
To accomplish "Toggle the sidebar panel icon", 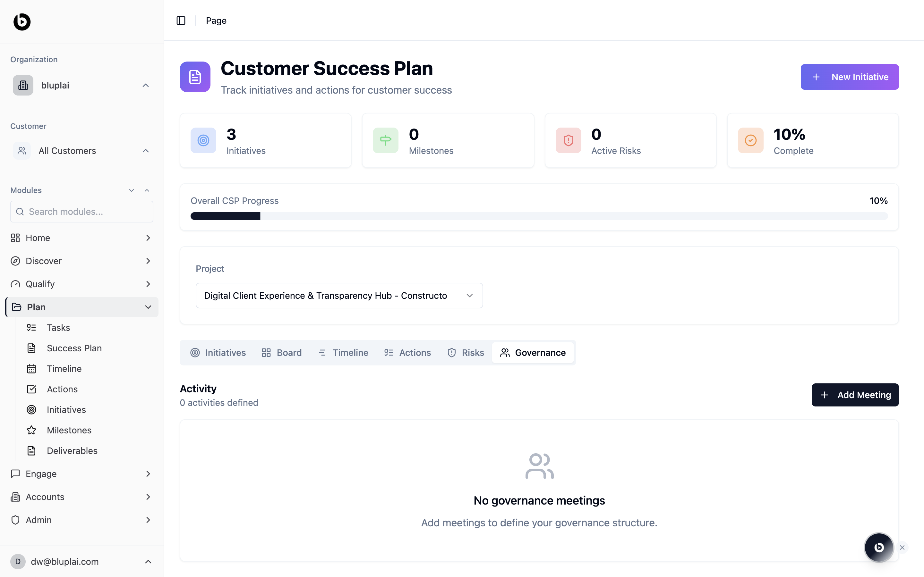I will [181, 21].
